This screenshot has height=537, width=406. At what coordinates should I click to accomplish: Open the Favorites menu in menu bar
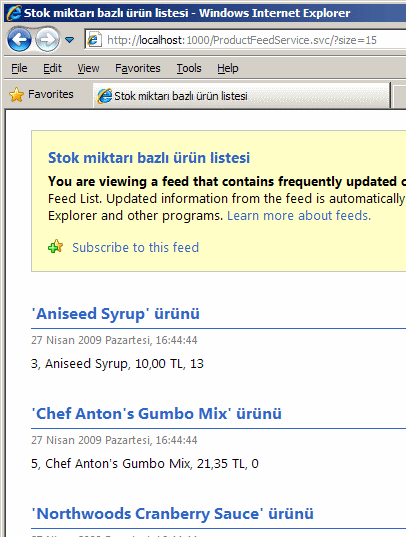click(138, 68)
